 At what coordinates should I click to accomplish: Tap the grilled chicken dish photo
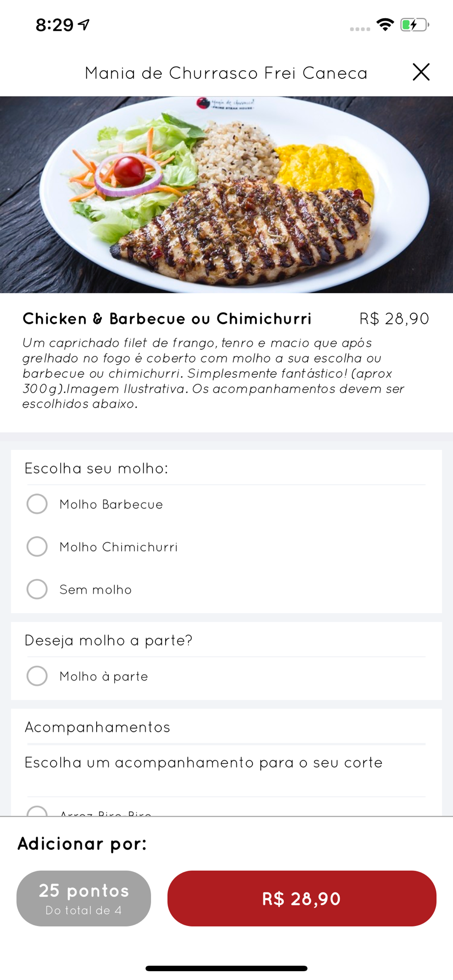[226, 195]
